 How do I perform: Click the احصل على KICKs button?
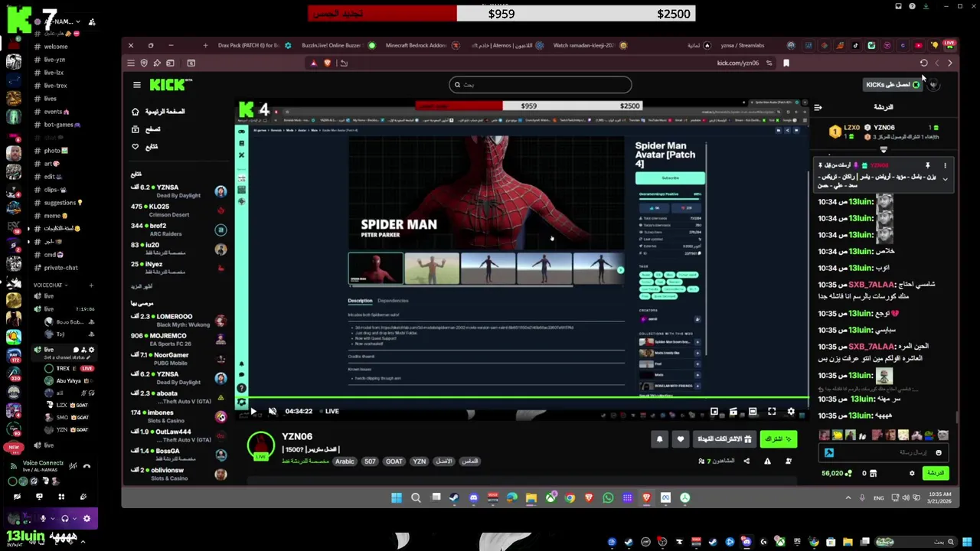(x=893, y=85)
